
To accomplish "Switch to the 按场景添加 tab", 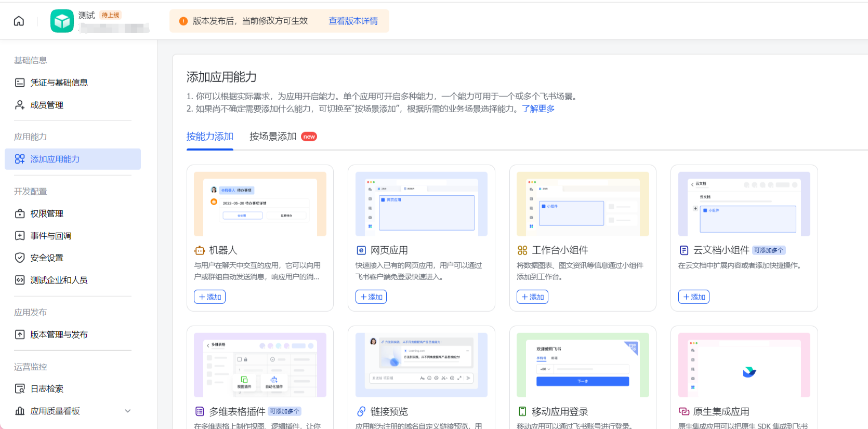I will 273,137.
